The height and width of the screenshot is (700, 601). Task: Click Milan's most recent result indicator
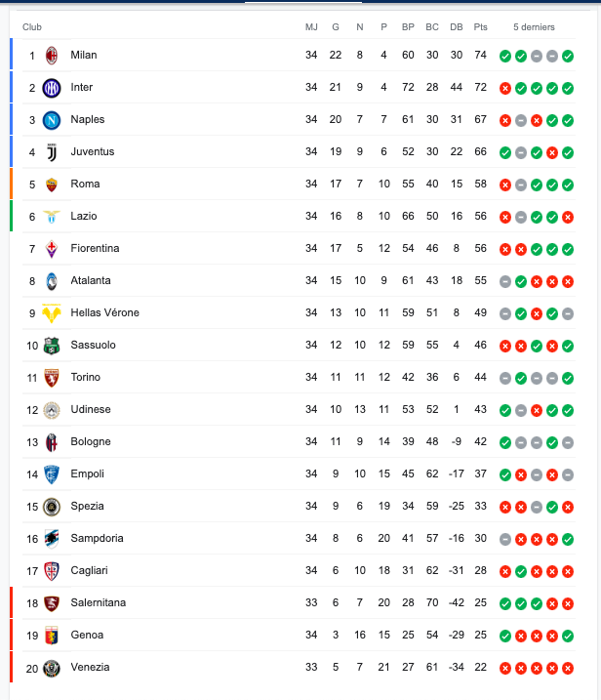click(x=568, y=56)
